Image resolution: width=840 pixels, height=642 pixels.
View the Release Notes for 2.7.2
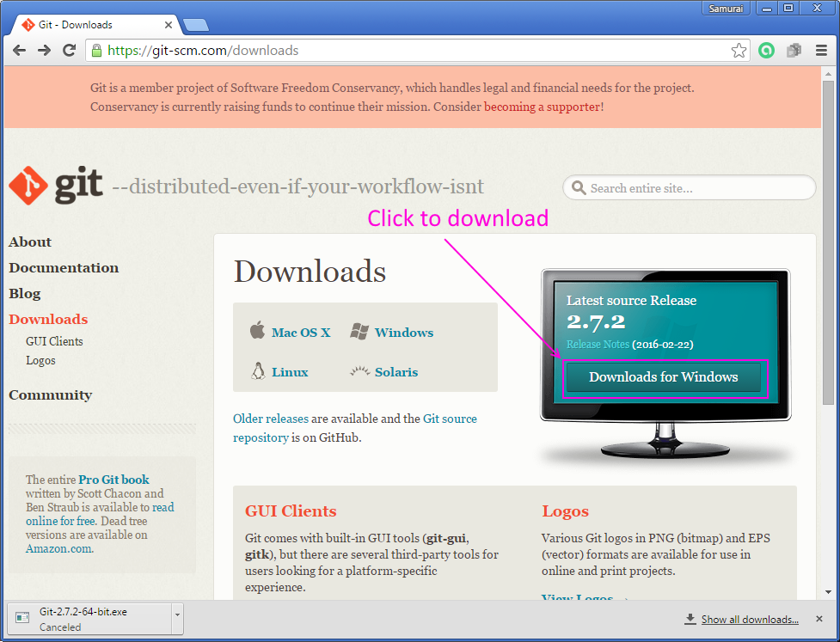tap(598, 344)
